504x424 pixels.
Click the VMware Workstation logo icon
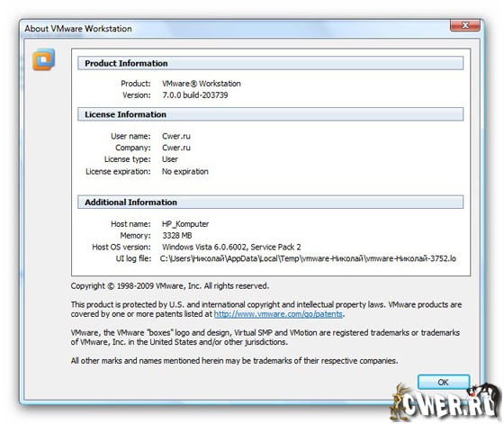(x=43, y=59)
